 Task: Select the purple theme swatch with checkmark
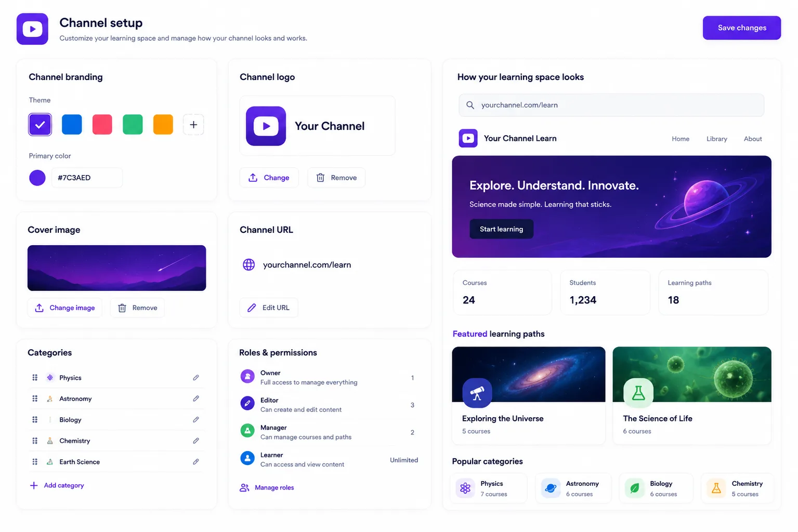click(x=40, y=125)
